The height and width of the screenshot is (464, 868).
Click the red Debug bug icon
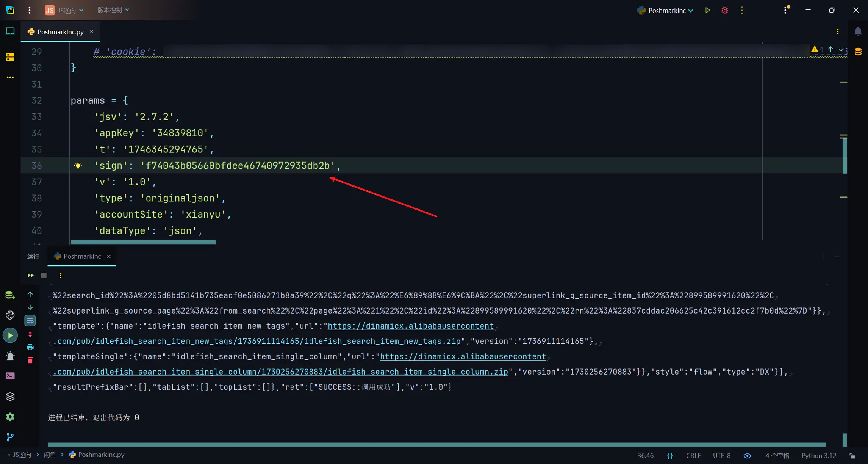pos(724,10)
